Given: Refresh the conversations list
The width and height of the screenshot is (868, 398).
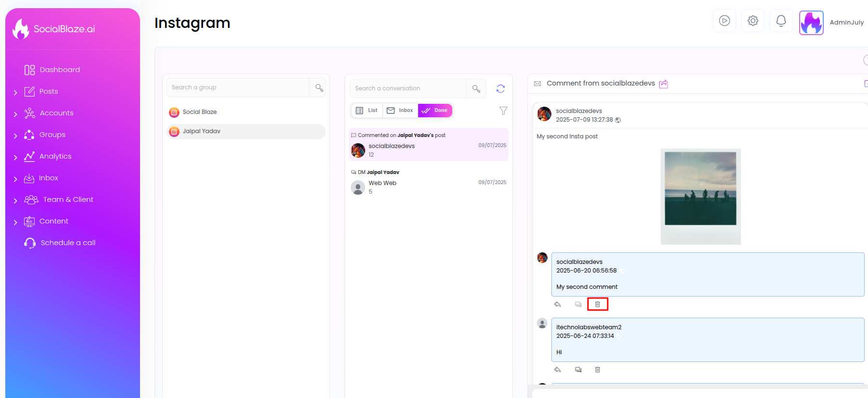Looking at the screenshot, I should tap(500, 88).
